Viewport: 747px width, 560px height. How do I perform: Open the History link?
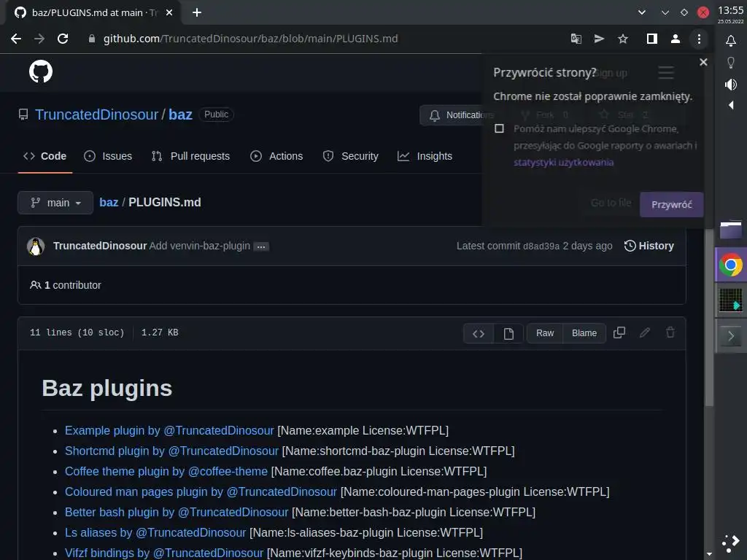pyautogui.click(x=649, y=246)
